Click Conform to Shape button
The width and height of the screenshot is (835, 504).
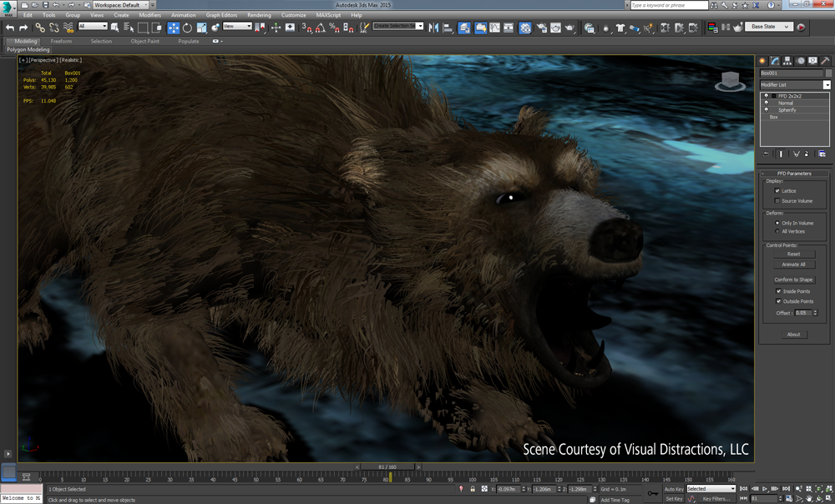click(794, 280)
